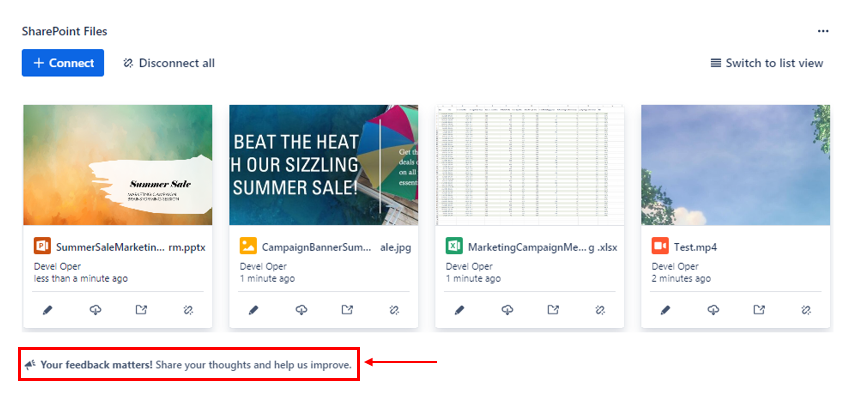Open SummerSaleMarketing pptx in new window
The height and width of the screenshot is (410, 857).
click(141, 310)
